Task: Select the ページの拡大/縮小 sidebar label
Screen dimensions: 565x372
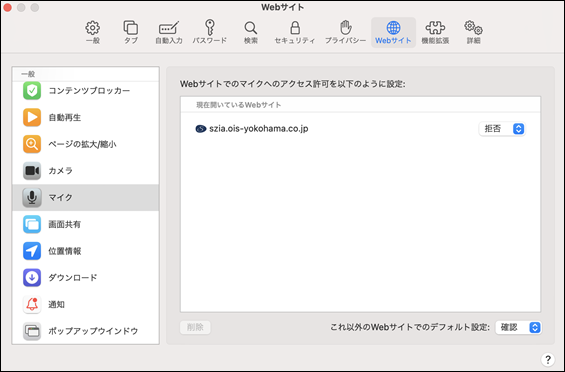Action: point(82,144)
